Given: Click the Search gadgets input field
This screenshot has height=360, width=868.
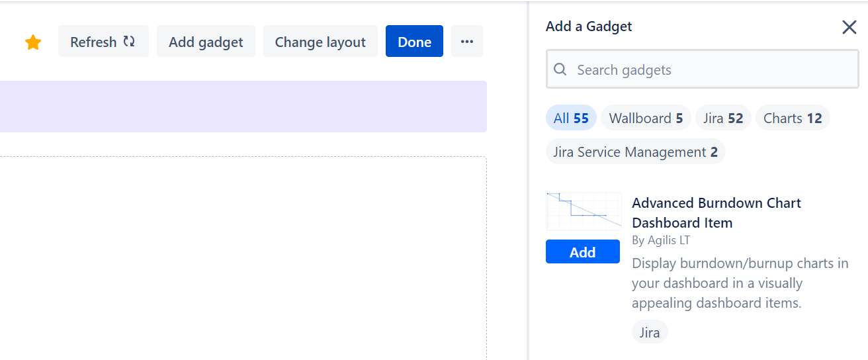Looking at the screenshot, I should 708,69.
